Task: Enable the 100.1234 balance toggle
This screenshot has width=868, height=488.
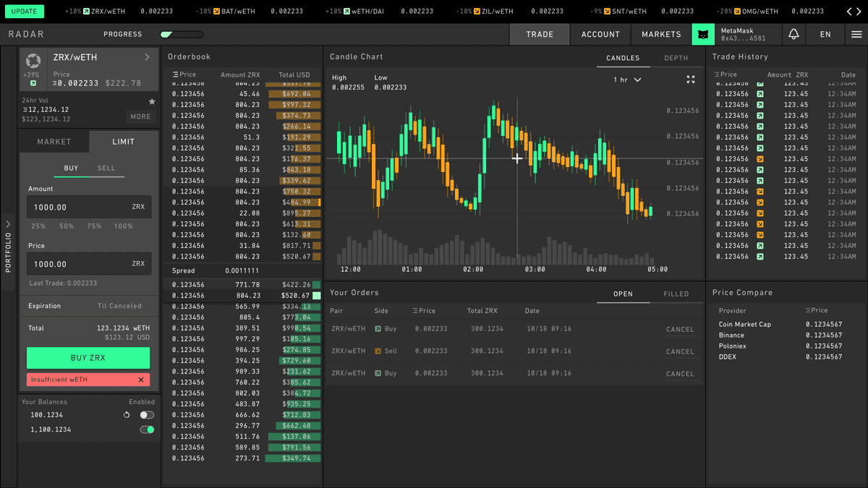Action: [147, 415]
